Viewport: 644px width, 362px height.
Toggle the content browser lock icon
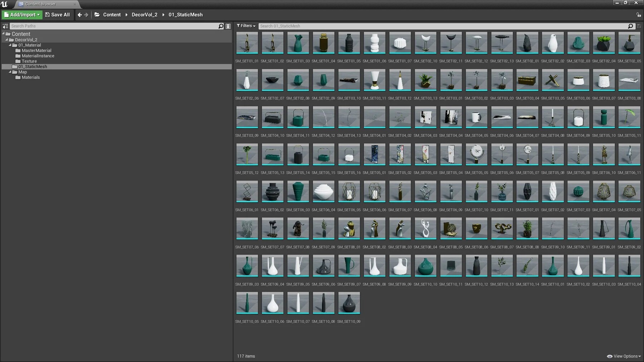point(639,15)
